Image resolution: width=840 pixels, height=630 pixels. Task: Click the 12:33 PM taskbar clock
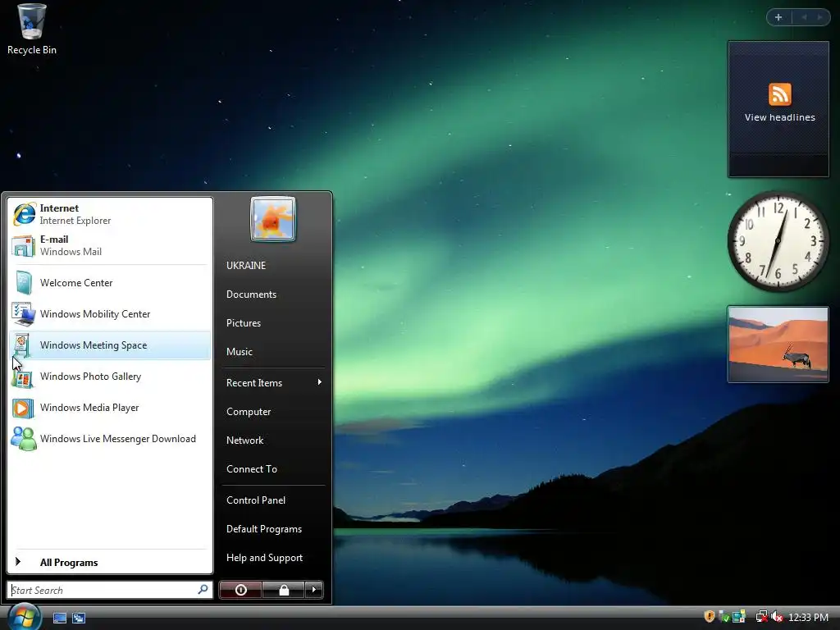tap(808, 617)
